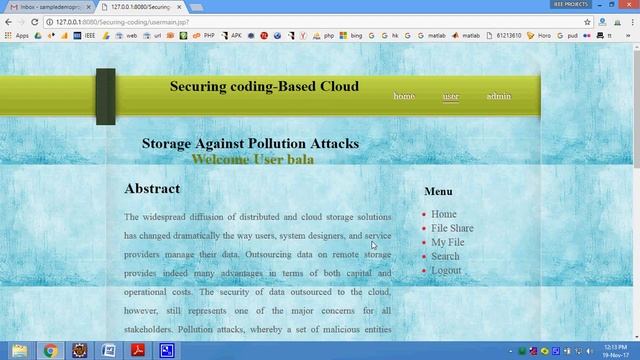This screenshot has width=640, height=360.
Task: Bookmark this page with the star icon
Action: pyautogui.click(x=587, y=22)
